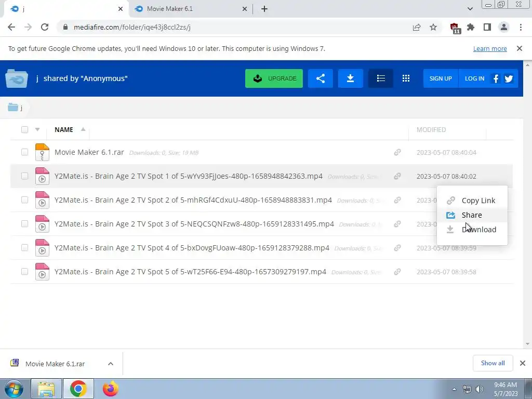Check the box for TV Spot 5 file
Image resolution: width=532 pixels, height=399 pixels.
[x=24, y=271]
